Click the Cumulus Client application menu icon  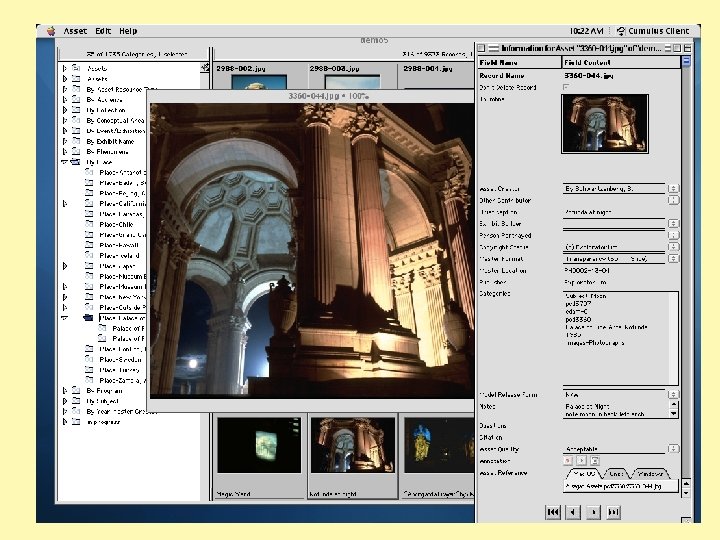click(621, 31)
